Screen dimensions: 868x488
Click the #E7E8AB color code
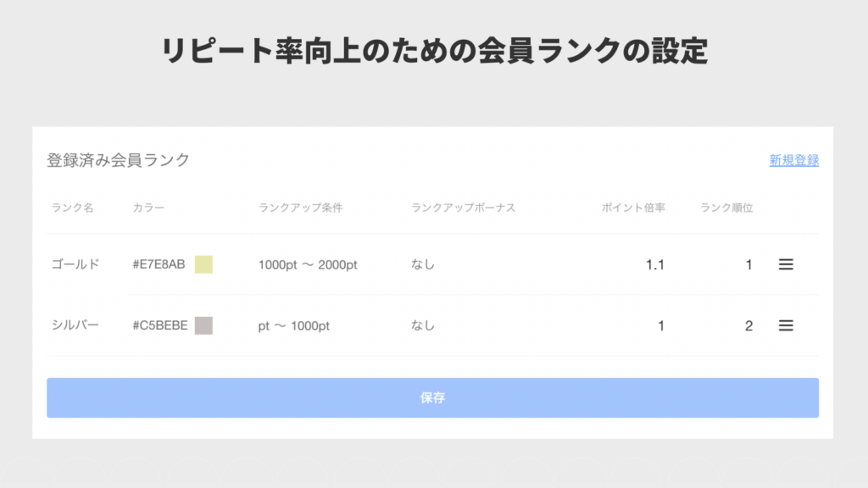159,264
